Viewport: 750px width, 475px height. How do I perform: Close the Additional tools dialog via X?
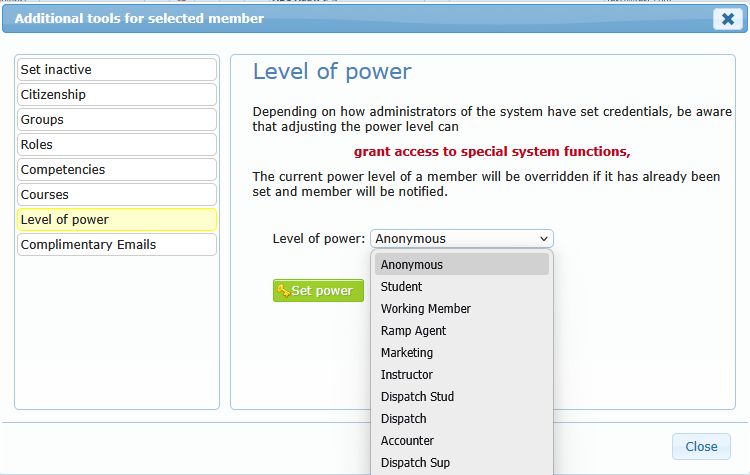point(727,19)
